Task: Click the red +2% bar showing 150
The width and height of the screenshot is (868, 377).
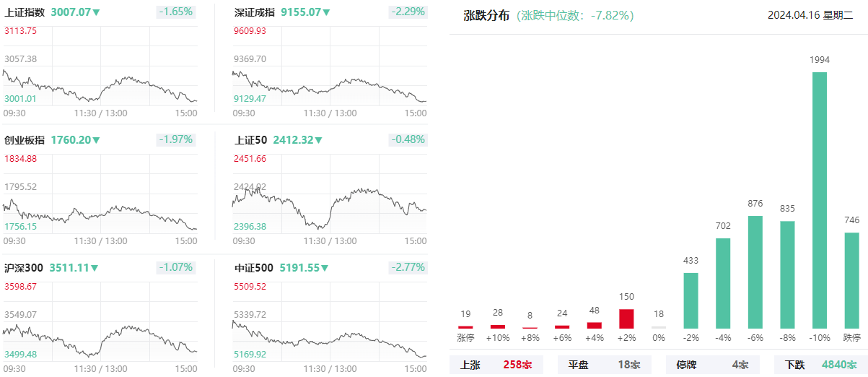Action: pyautogui.click(x=627, y=318)
